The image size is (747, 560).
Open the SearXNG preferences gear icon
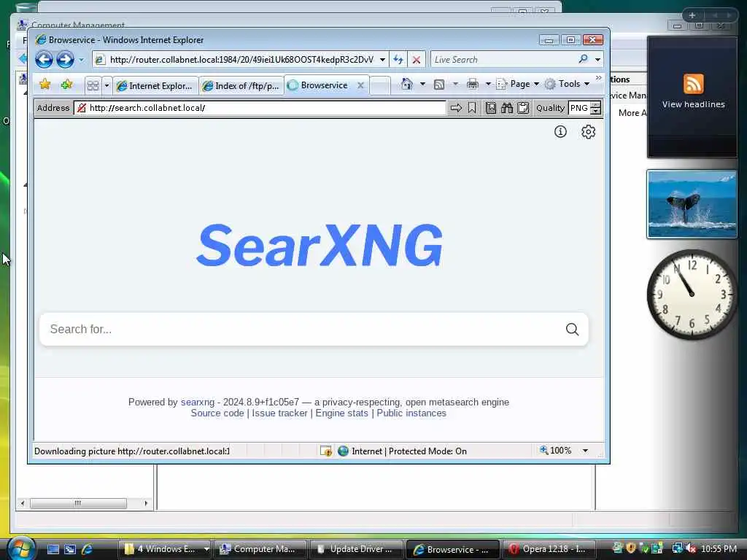point(589,131)
